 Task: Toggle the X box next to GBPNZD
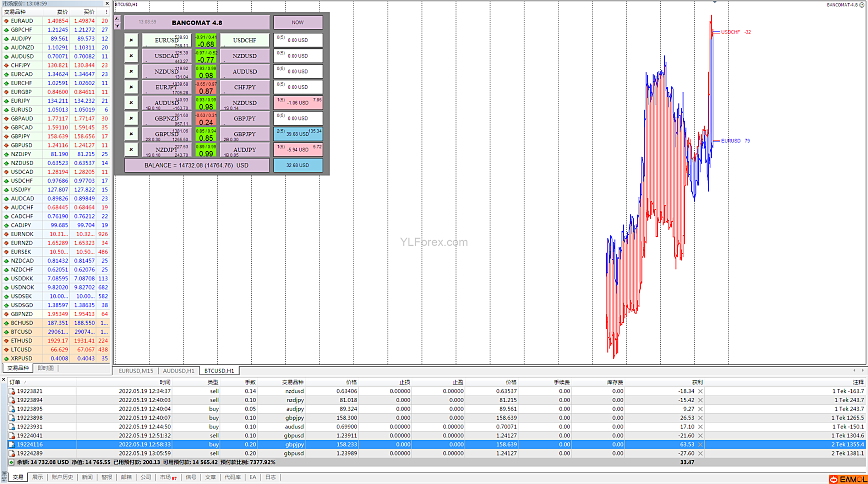[131, 118]
